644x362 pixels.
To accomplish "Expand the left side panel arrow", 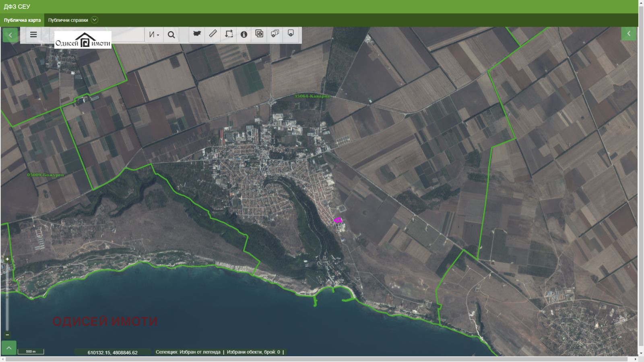I will click(10, 35).
